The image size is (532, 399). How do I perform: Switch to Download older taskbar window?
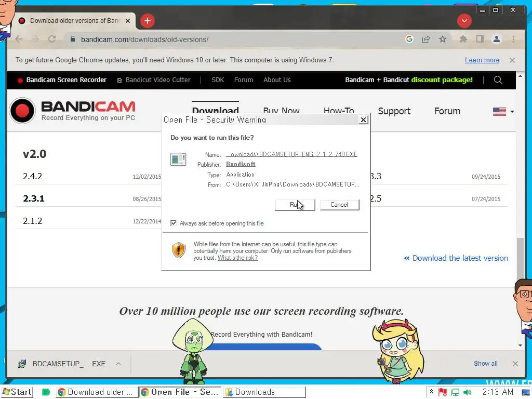(97, 392)
